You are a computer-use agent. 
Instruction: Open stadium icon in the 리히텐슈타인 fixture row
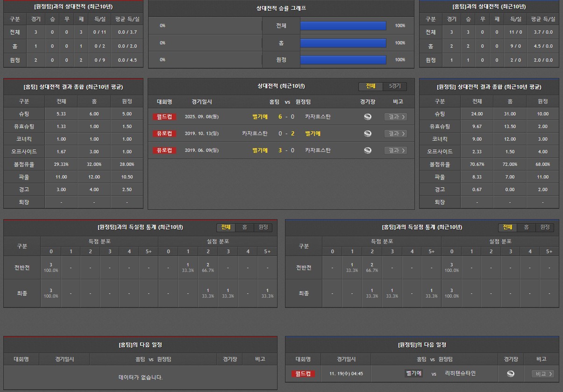[511, 374]
